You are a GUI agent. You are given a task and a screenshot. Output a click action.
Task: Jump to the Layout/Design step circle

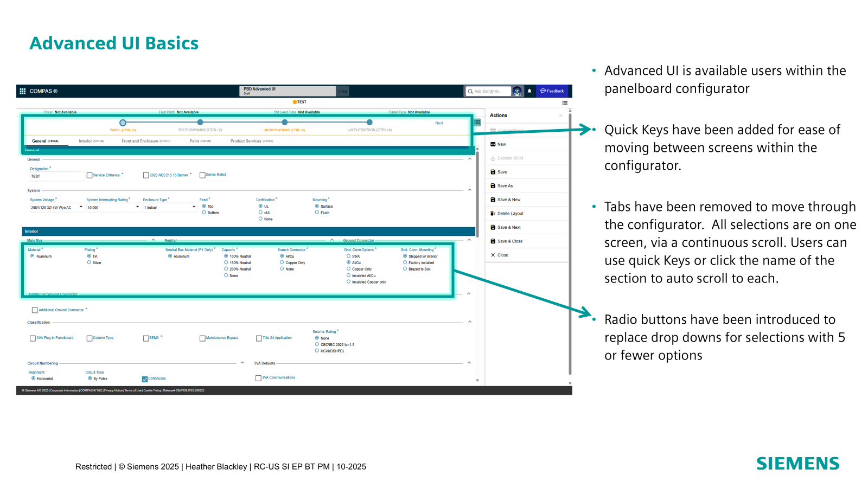pyautogui.click(x=369, y=123)
